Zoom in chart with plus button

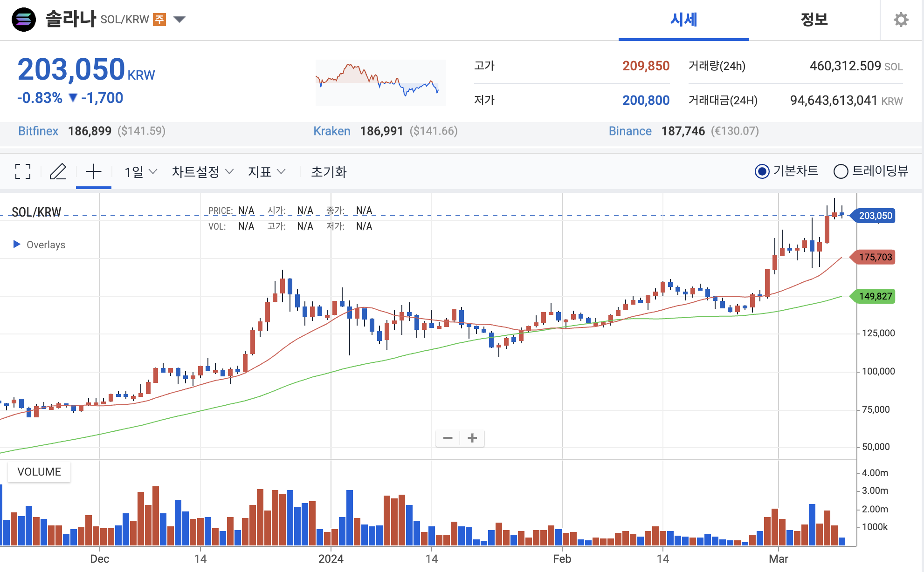[x=472, y=438]
